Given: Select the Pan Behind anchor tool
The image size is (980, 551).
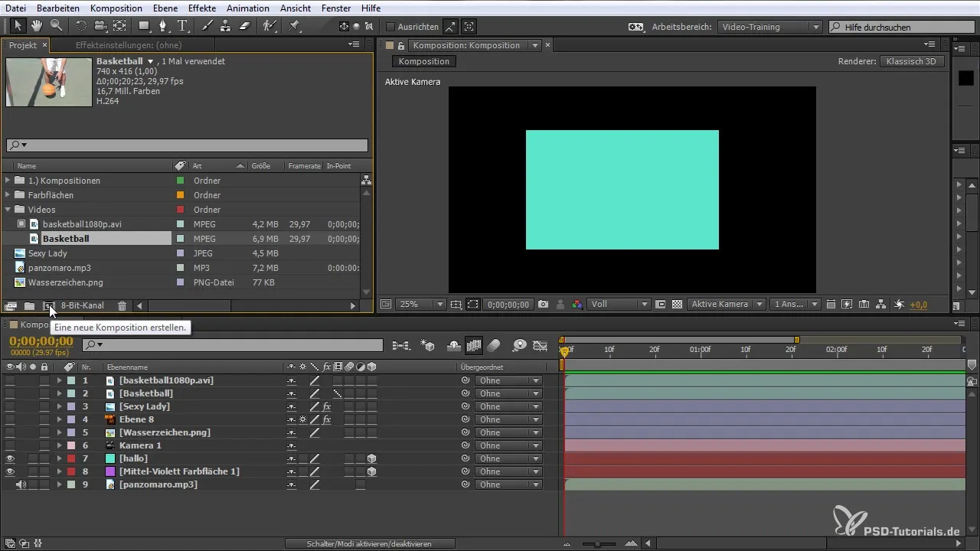Looking at the screenshot, I should (119, 26).
